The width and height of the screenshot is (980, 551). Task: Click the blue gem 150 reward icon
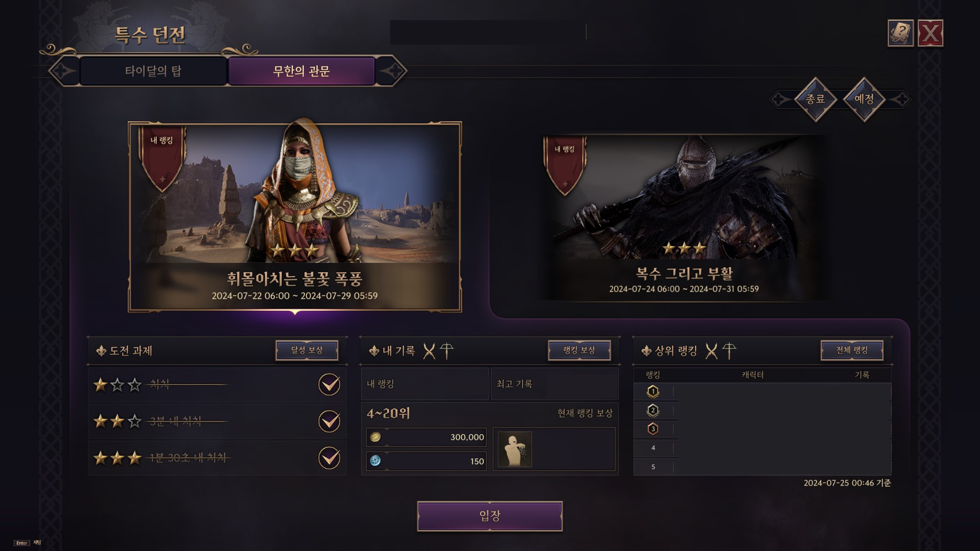[x=375, y=461]
